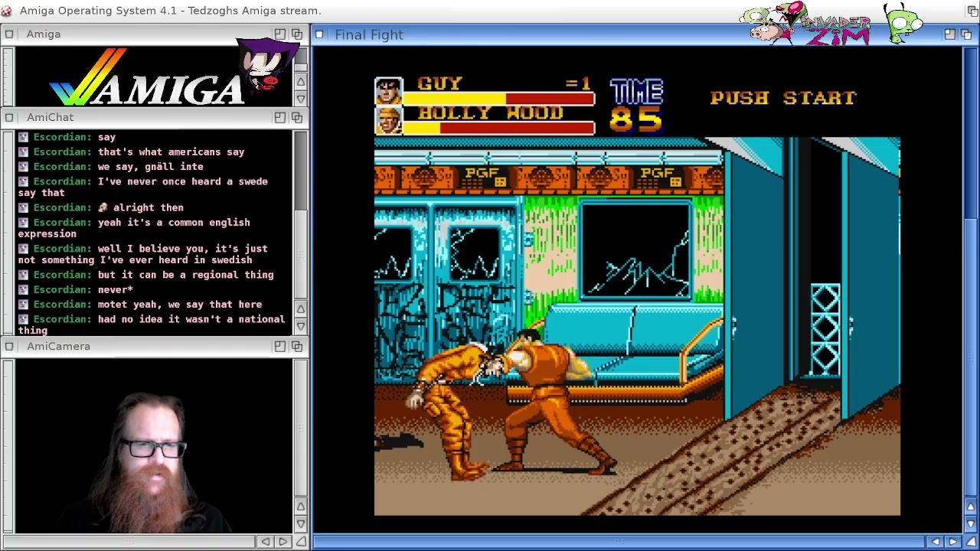Image resolution: width=980 pixels, height=551 pixels.
Task: Close the AmiChat window
Action: (x=8, y=117)
